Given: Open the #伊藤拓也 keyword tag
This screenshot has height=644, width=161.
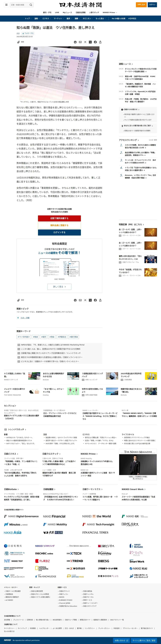Looking at the screenshot, I should [62, 337].
